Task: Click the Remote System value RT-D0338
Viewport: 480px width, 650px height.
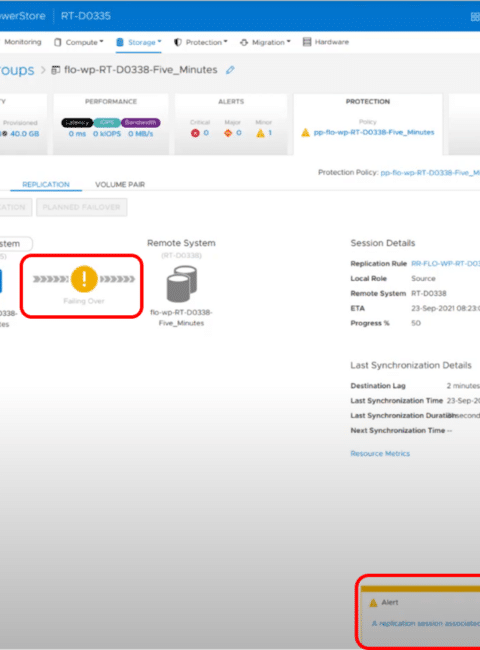Action: pyautogui.click(x=429, y=293)
